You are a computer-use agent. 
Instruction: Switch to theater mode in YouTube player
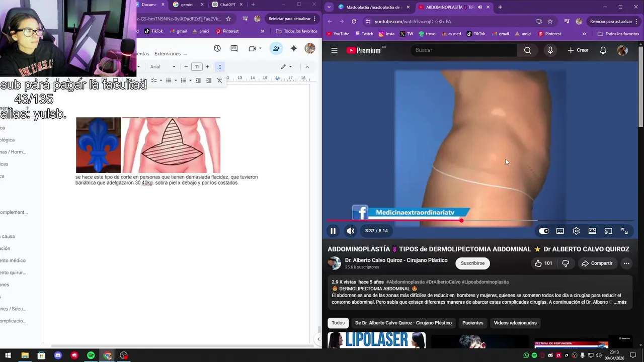click(x=592, y=231)
